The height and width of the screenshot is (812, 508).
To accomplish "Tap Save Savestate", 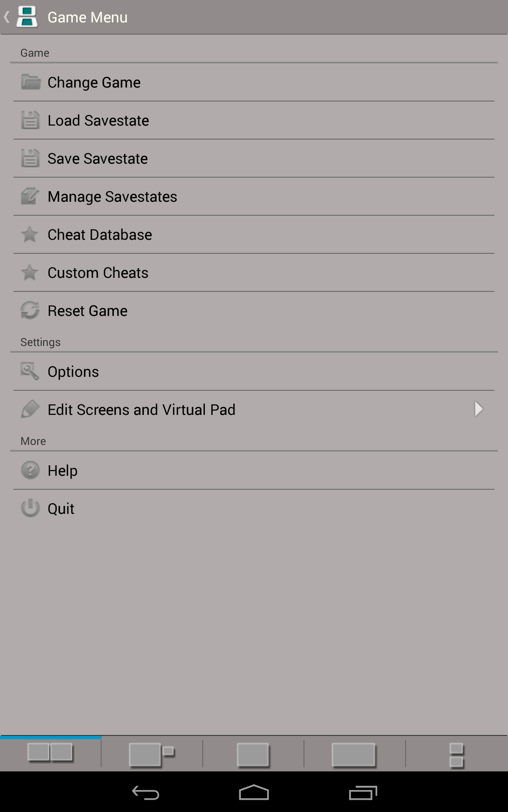I will point(98,159).
